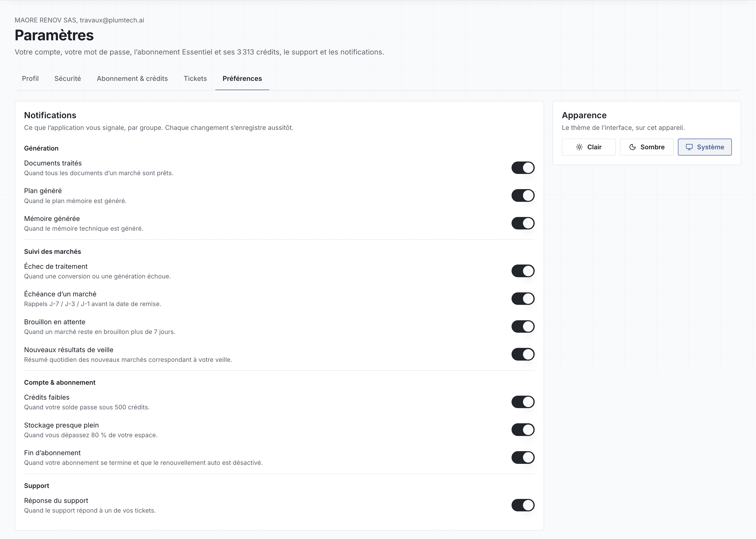Image resolution: width=756 pixels, height=539 pixels.
Task: Click the Génération group heading
Action: pos(41,148)
